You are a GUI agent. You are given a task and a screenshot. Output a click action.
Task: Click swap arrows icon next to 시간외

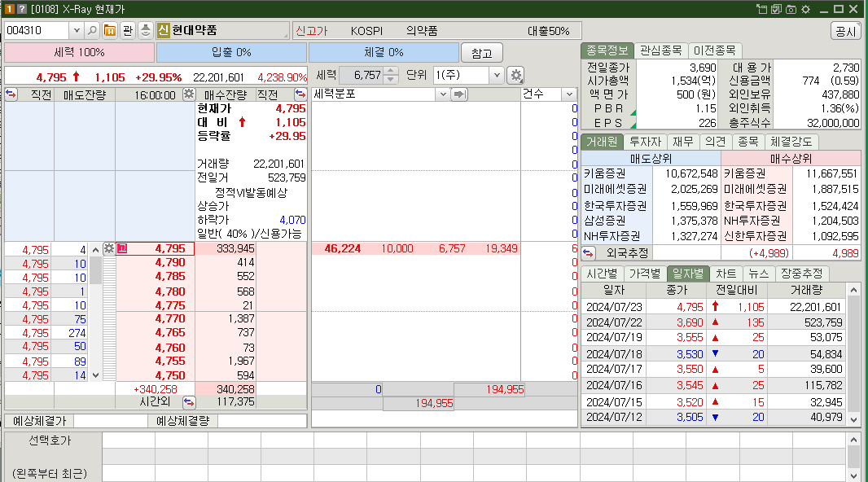pos(189,401)
